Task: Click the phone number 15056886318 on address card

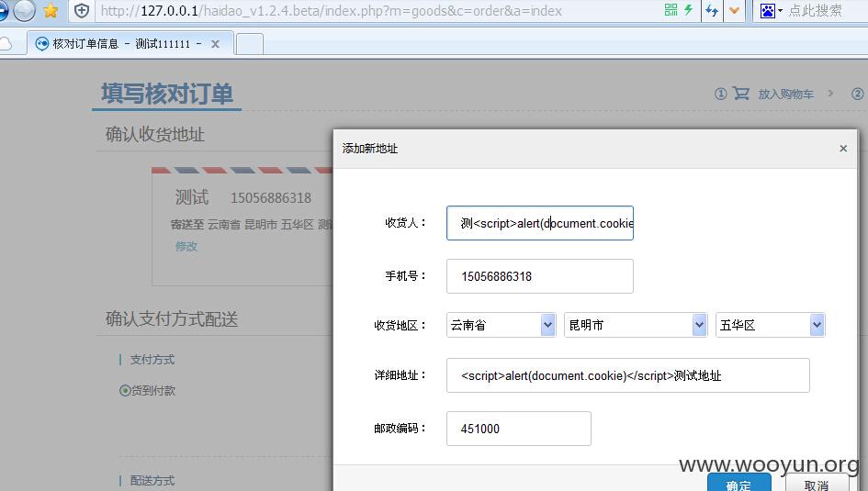Action: (271, 198)
